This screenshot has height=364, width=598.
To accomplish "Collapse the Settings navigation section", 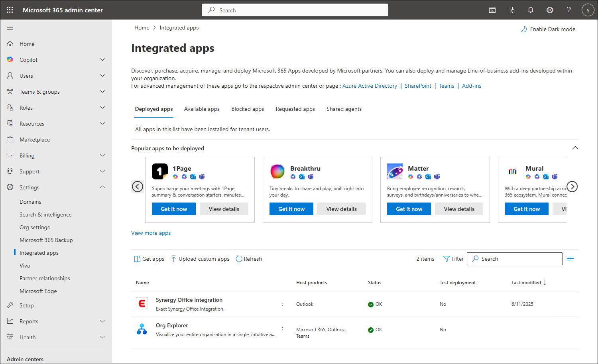I will tap(102, 187).
